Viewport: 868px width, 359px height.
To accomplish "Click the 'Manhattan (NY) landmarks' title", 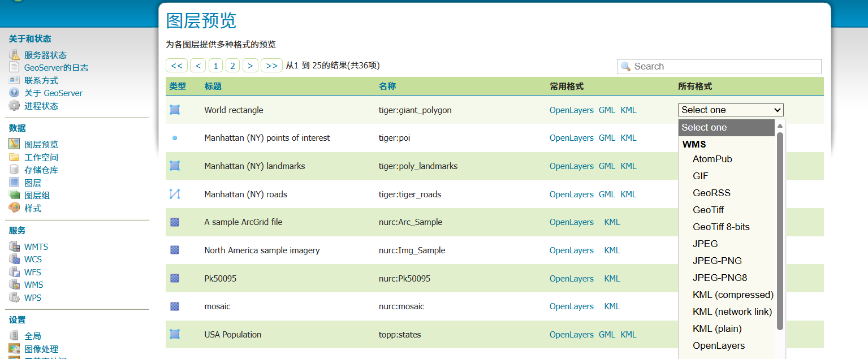I will pyautogui.click(x=254, y=166).
